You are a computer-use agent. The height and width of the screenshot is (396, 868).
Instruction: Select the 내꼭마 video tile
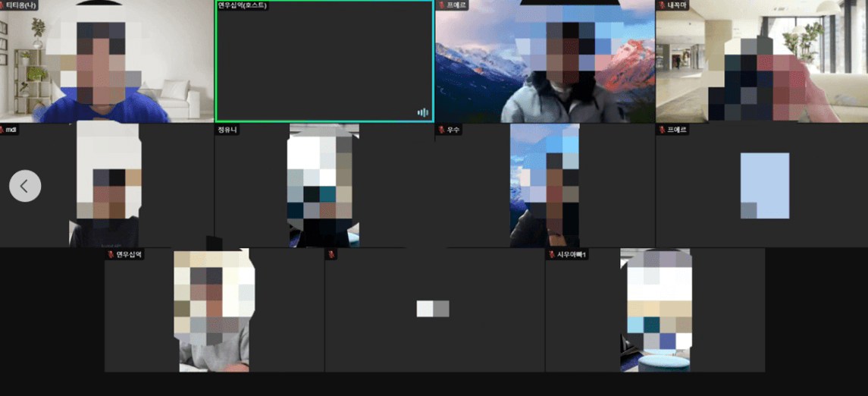762,61
